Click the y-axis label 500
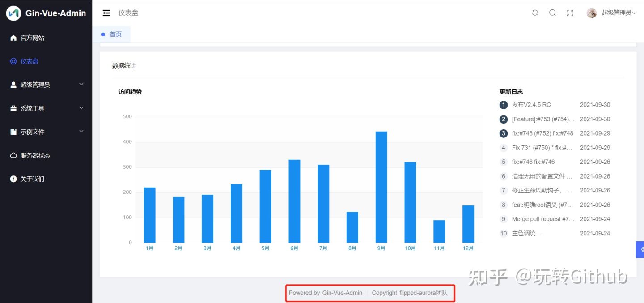 click(x=127, y=117)
